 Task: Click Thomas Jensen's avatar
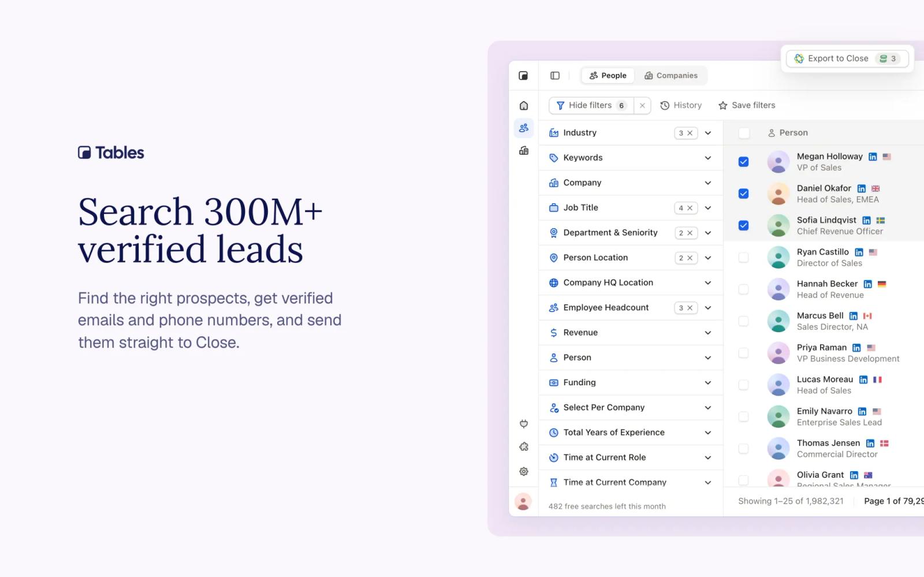[x=778, y=448]
